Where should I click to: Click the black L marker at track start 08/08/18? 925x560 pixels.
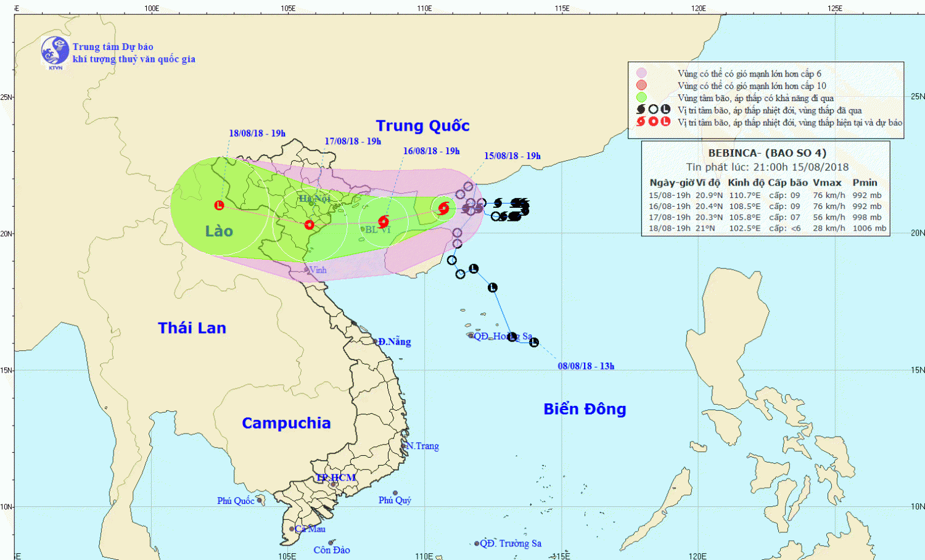(x=534, y=342)
